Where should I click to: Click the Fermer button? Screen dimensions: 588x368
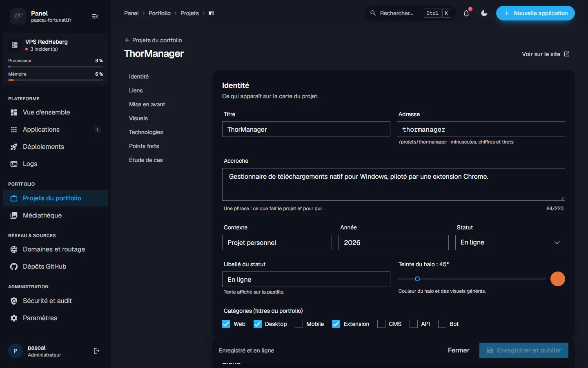tap(459, 350)
